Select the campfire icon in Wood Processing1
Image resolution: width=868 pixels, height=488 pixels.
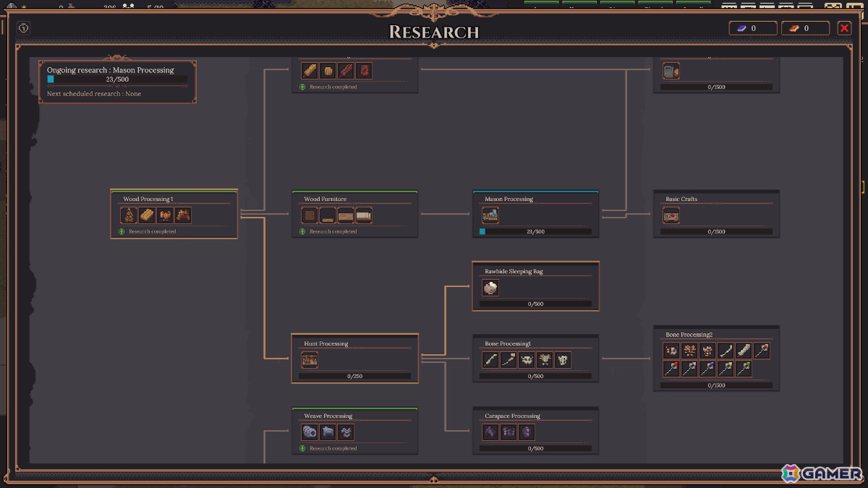(x=129, y=215)
